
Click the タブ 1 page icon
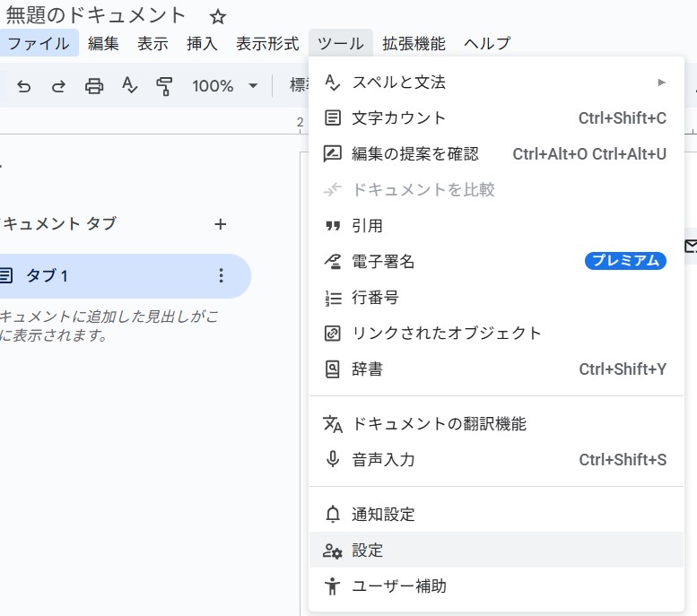tap(5, 275)
